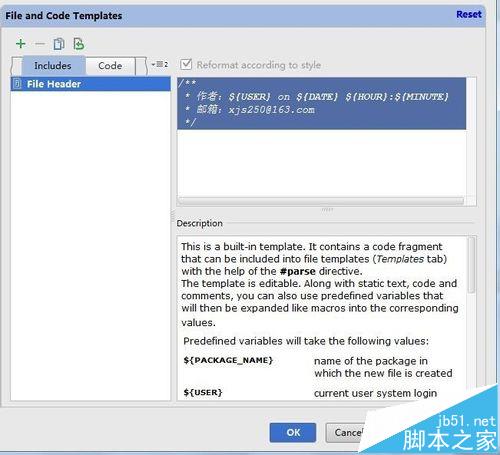
Task: Open the hidden tabs dropdown
Action: point(160,64)
